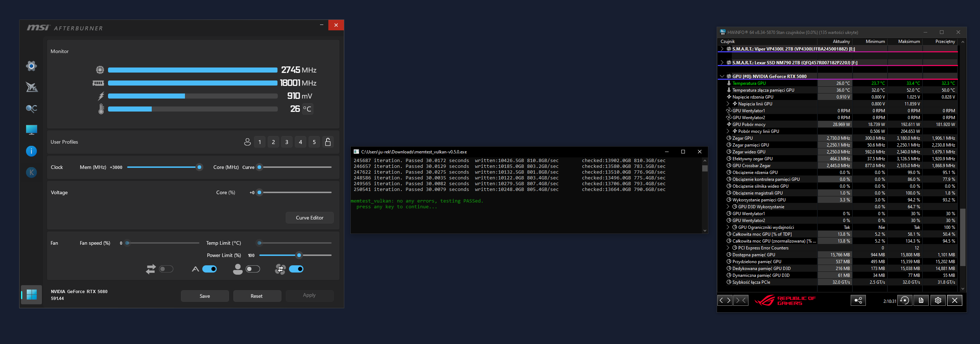980x344 pixels.
Task: Open Afterburner settings gear in sidebar
Action: coord(31,66)
